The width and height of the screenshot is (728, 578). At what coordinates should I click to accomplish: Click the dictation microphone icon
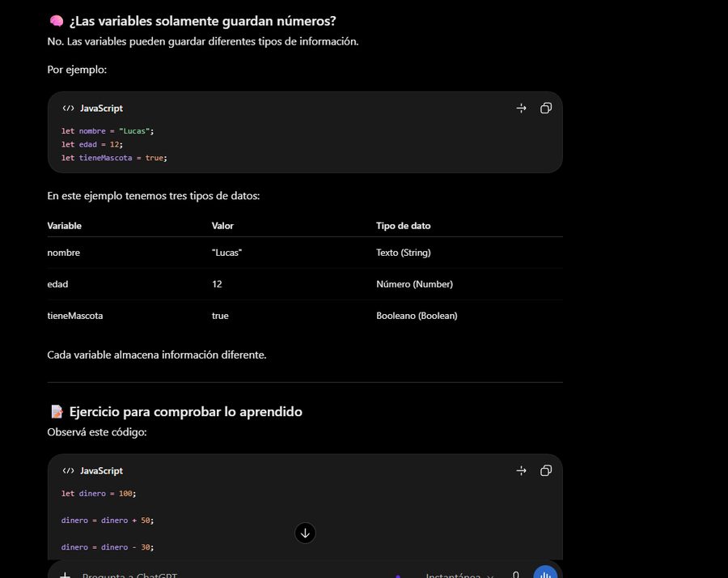point(515,575)
